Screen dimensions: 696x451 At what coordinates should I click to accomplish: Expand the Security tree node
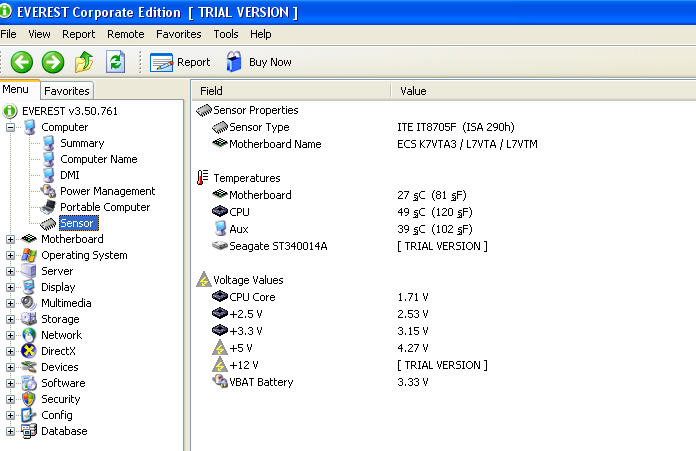coord(10,399)
